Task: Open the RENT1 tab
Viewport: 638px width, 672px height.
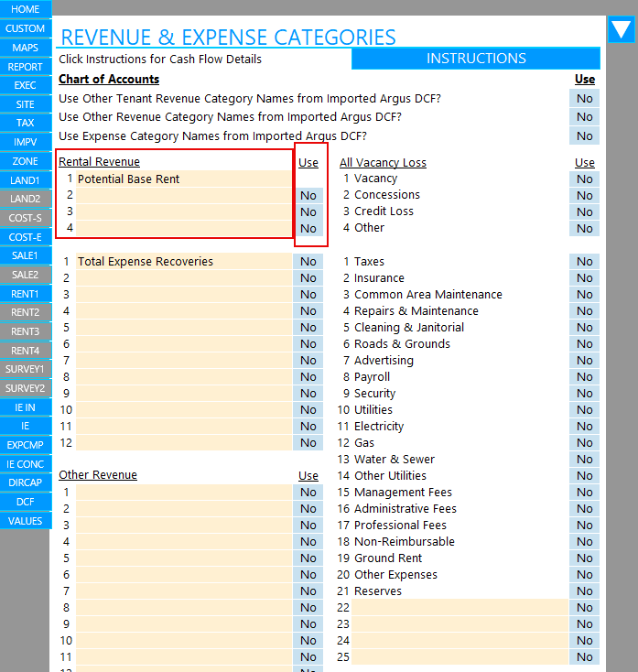Action: 26,294
